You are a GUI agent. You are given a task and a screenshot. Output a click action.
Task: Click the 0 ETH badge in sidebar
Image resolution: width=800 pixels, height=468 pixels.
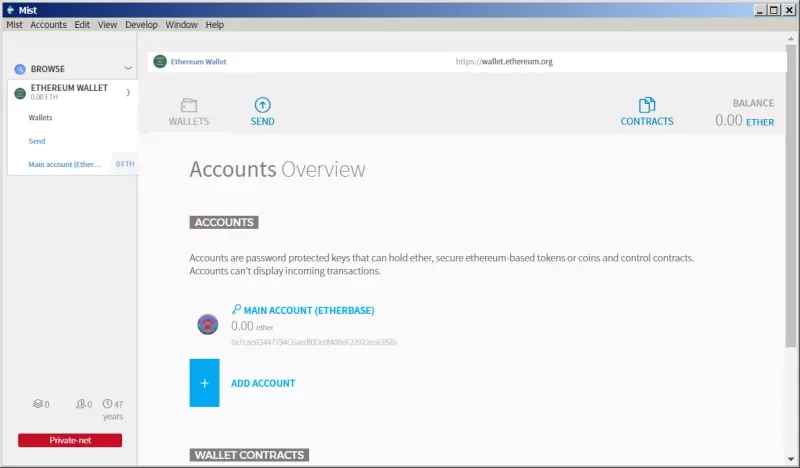125,164
